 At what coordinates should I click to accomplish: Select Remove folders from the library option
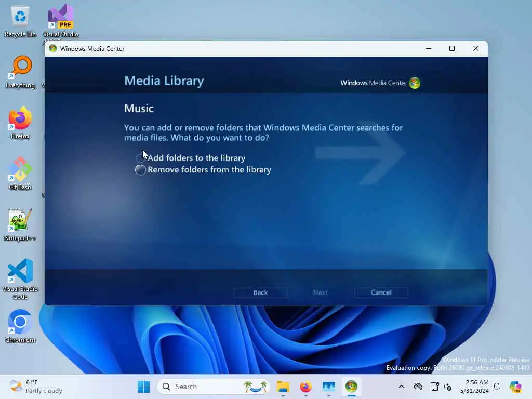pyautogui.click(x=203, y=170)
